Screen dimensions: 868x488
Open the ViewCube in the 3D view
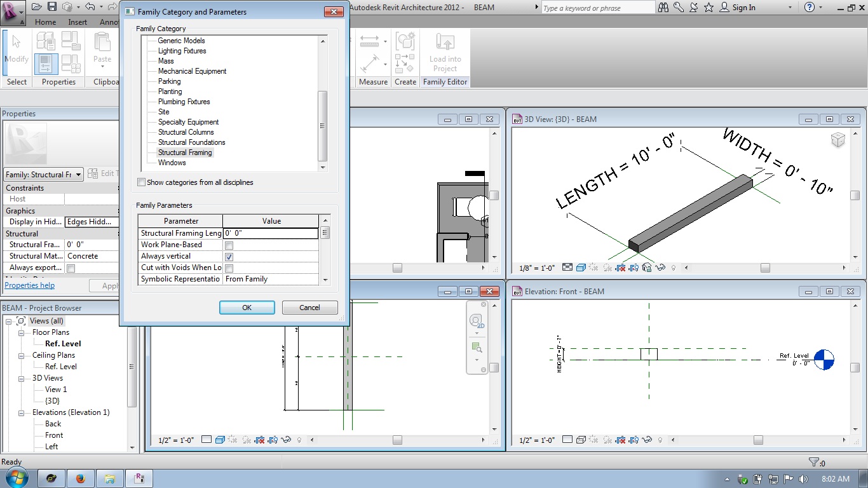pyautogui.click(x=837, y=140)
